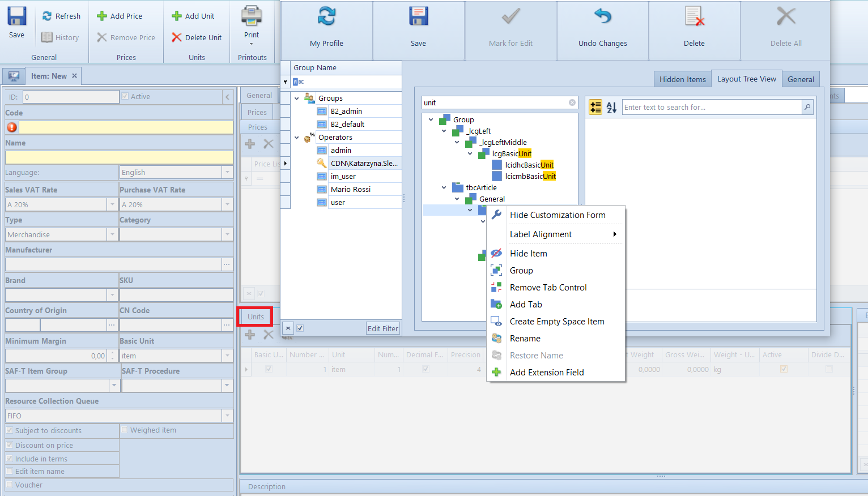Screen dimensions: 868x496
Task: Open the Language dropdown
Action: [x=227, y=172]
